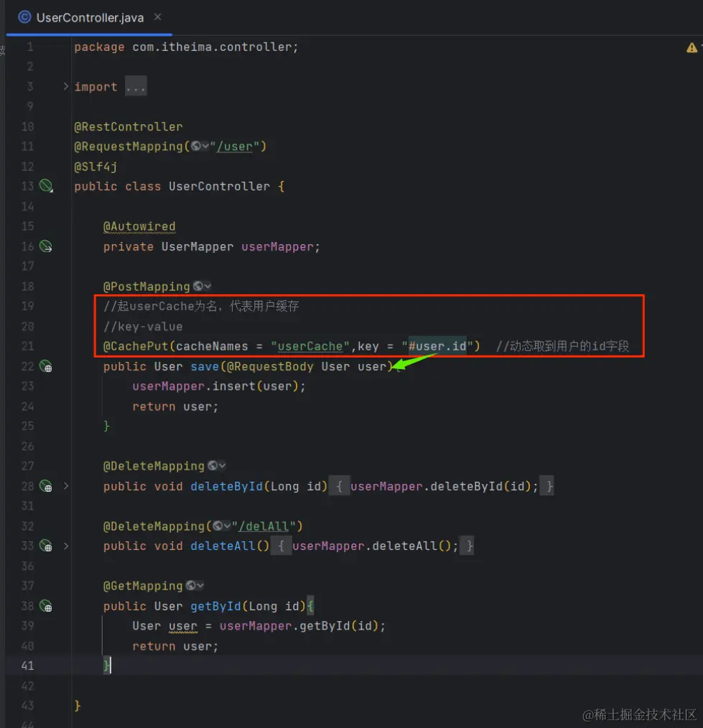This screenshot has width=703, height=728.
Task: Click the userMapper field declaration on line 16
Action: point(277,246)
